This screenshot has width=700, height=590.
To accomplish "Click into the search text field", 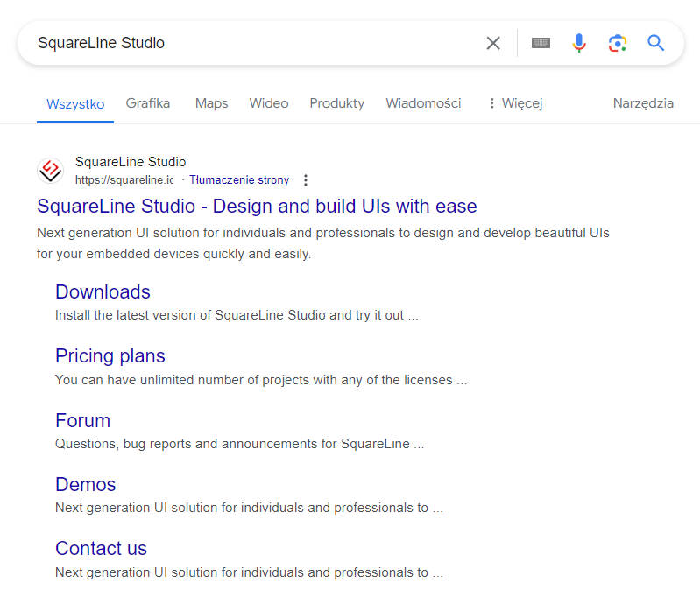I will [254, 43].
